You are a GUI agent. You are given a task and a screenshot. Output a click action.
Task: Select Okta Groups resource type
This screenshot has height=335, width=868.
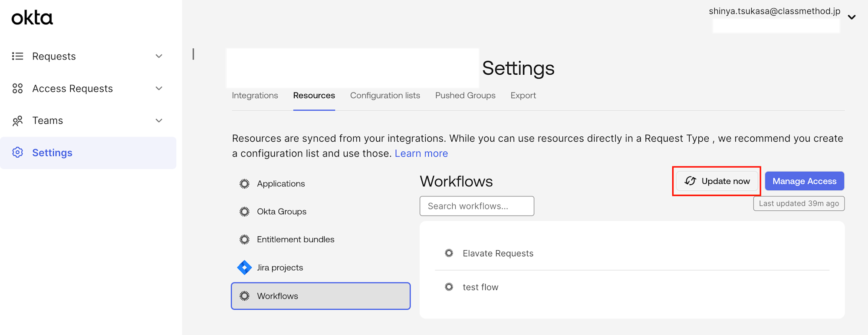321,212
